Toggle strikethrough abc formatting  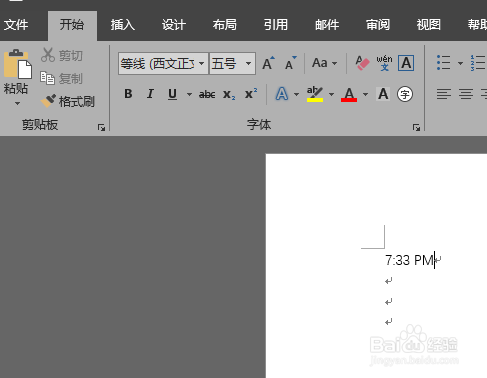click(207, 95)
